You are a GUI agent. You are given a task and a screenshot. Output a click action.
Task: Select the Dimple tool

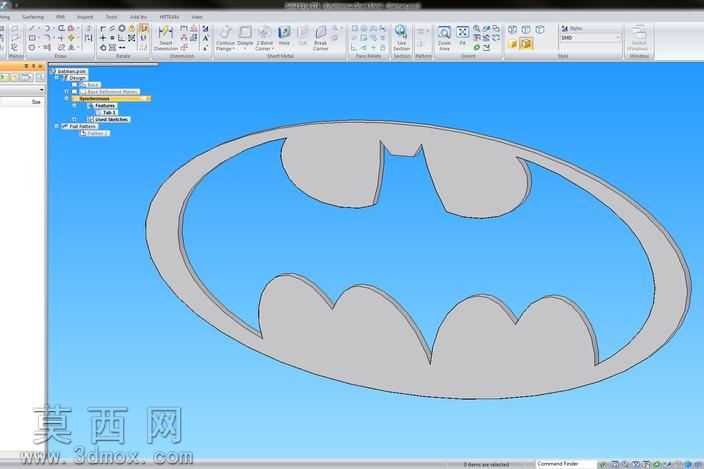pyautogui.click(x=245, y=36)
